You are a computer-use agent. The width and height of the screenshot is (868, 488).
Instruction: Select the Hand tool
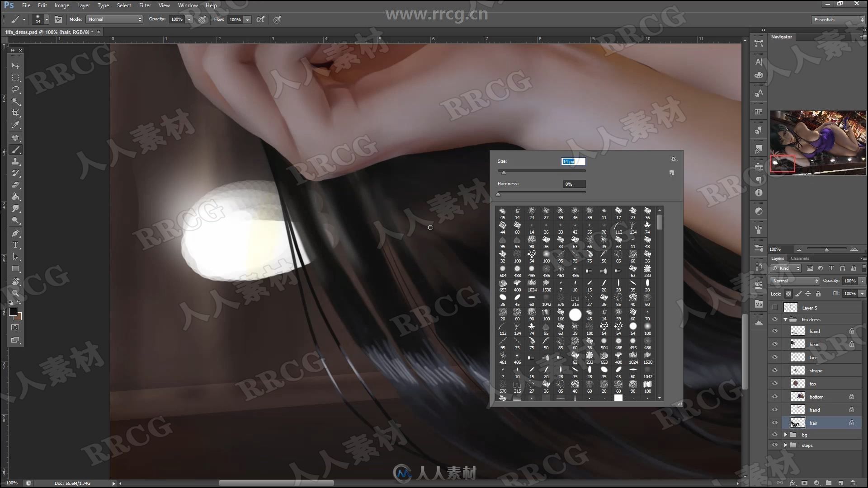pos(15,282)
